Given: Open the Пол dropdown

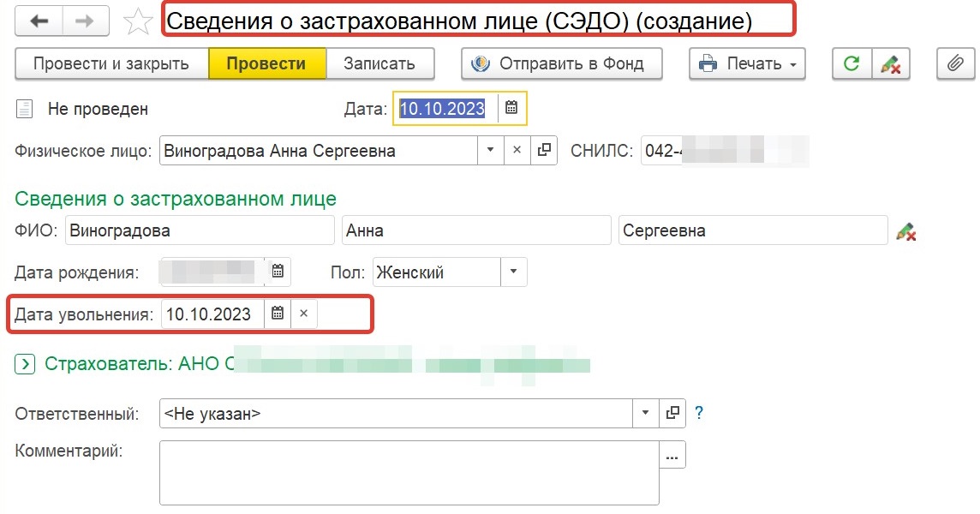Looking at the screenshot, I should tap(513, 272).
